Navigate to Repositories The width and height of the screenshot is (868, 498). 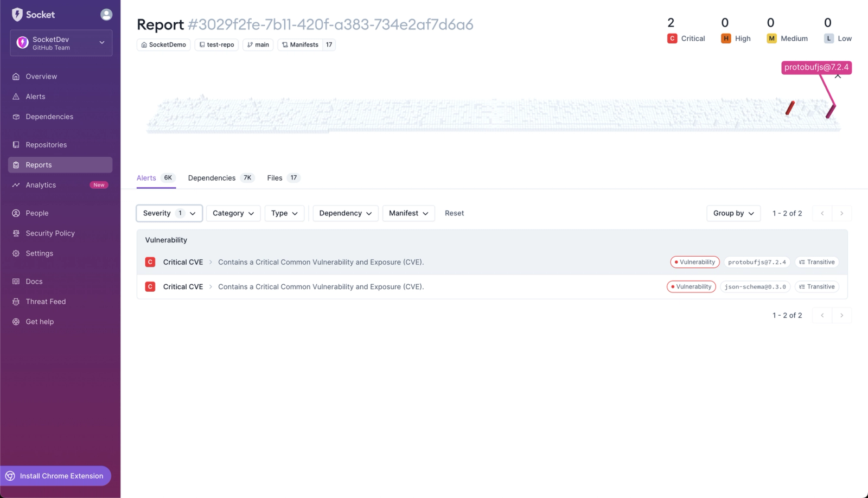[46, 145]
